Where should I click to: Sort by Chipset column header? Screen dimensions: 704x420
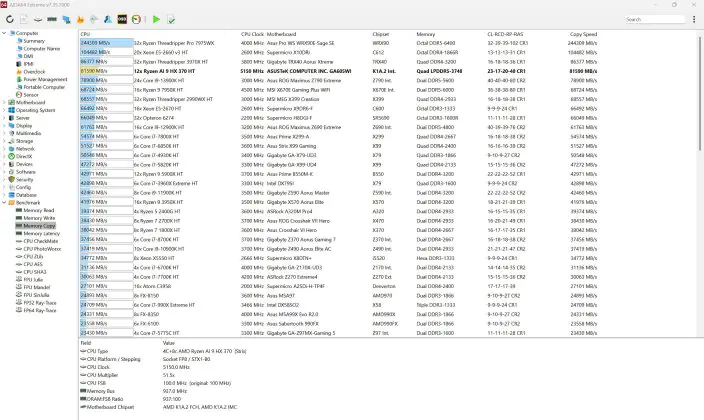pos(381,34)
